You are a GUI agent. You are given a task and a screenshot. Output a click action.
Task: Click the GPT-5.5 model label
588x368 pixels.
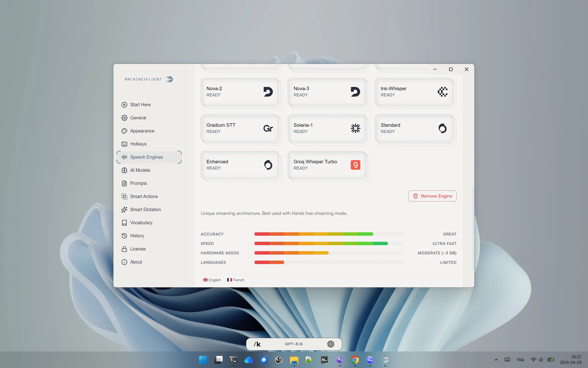(294, 344)
